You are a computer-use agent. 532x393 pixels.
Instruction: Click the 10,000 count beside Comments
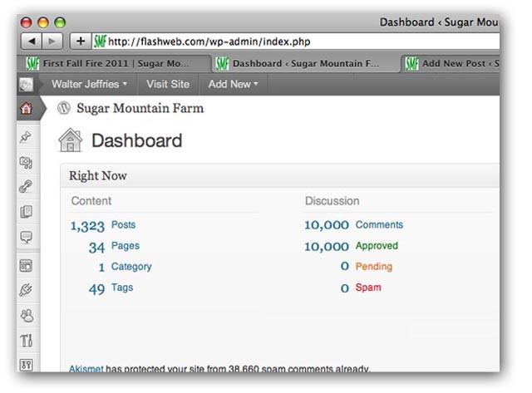coord(327,225)
